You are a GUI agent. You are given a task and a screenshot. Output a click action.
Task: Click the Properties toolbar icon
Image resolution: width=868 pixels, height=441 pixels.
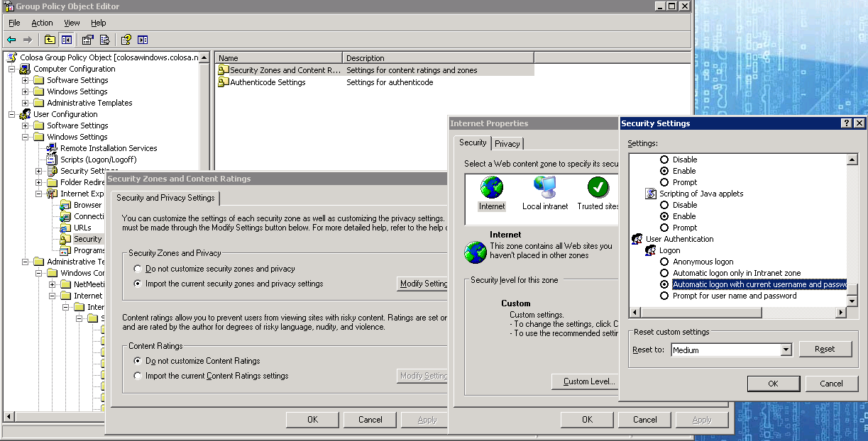[x=88, y=40]
